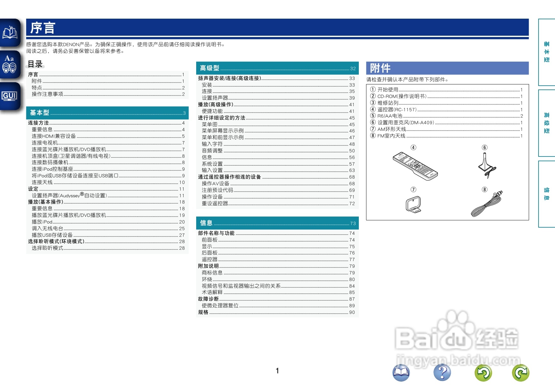The width and height of the screenshot is (555, 392).
Task: Open 连接iPod控制基座 entry
Action: [108, 169]
